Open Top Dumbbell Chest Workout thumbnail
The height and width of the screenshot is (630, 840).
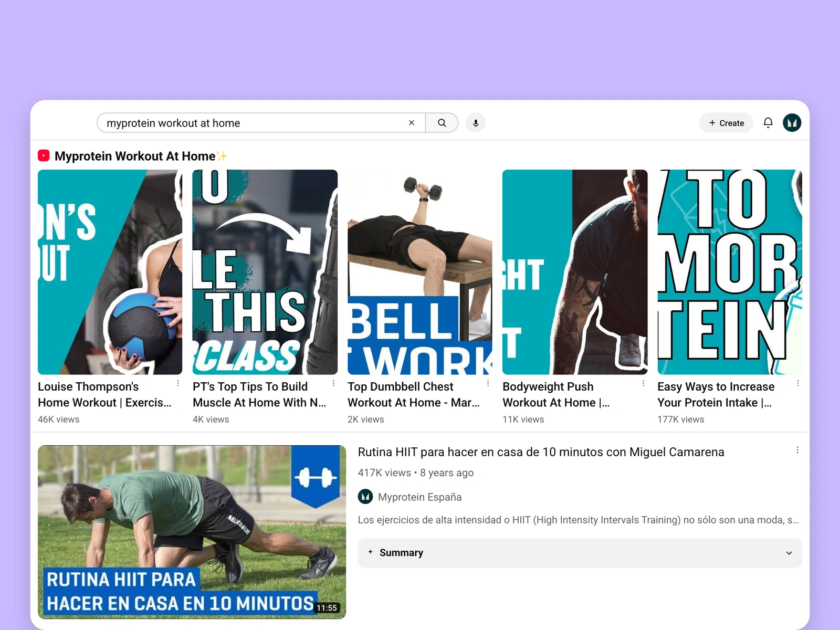(420, 272)
